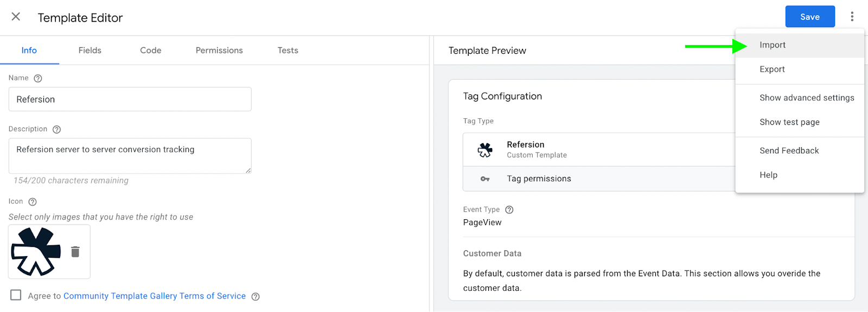Click the Name input field containing Refersion
The image size is (868, 312).
[130, 99]
